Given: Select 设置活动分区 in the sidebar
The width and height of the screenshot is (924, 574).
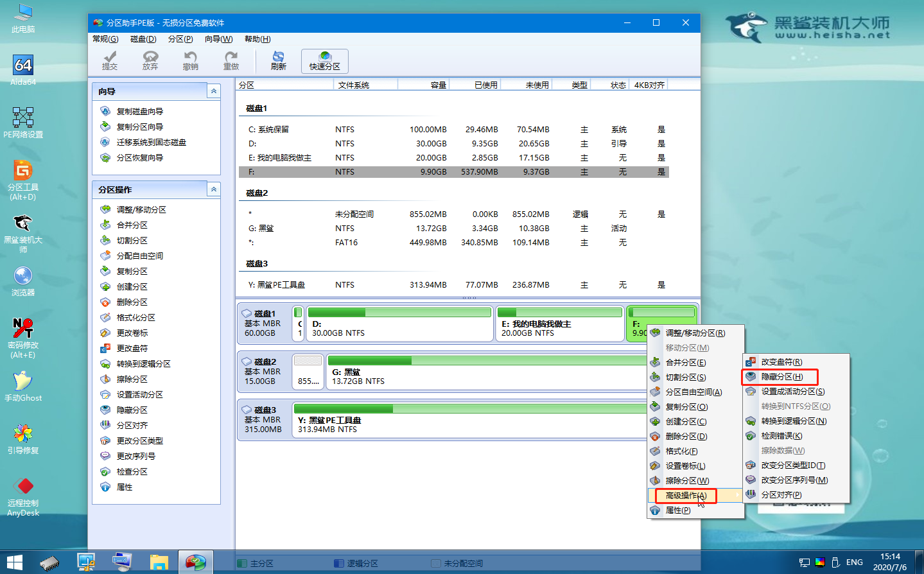Looking at the screenshot, I should point(139,394).
